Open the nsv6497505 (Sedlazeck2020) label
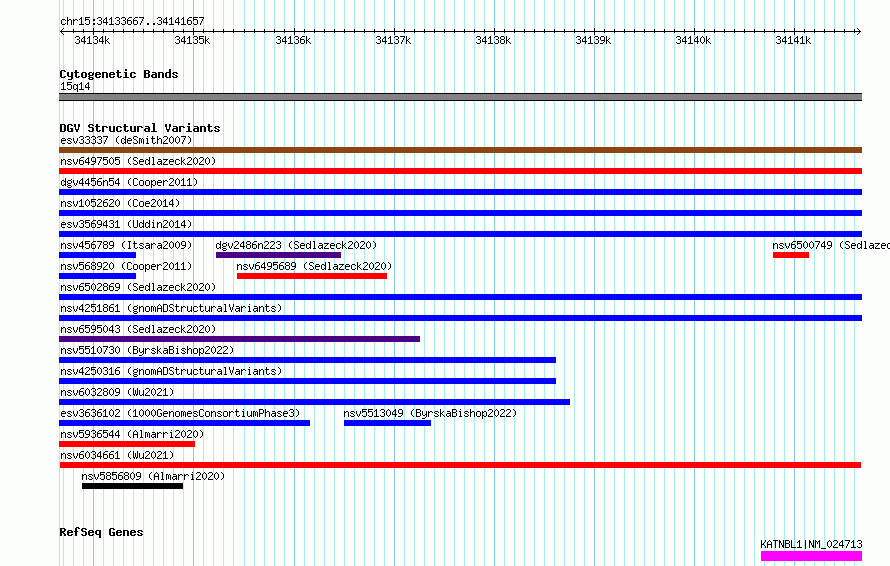Screen dimensions: 890x566 [x=138, y=161]
